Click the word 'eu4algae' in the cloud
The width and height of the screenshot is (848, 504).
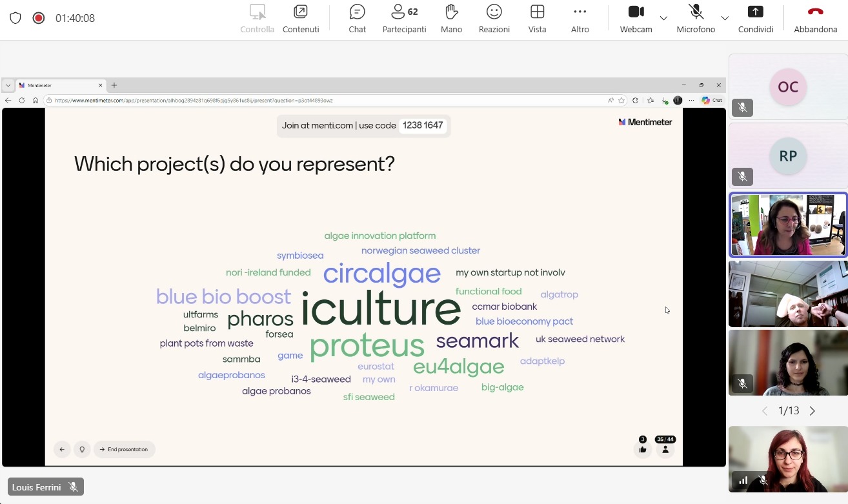tap(459, 367)
